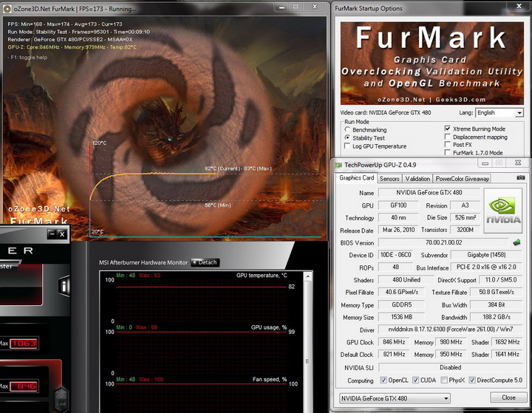This screenshot has height=413, width=532.
Task: Click the Memory Type GDDR5 field
Action: pyautogui.click(x=401, y=304)
